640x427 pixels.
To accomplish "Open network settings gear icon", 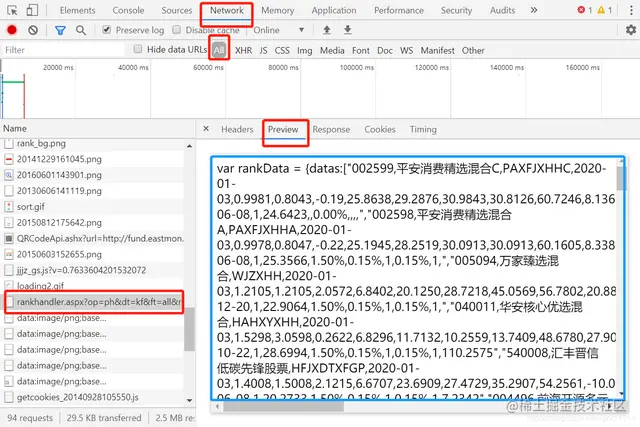I will [x=631, y=30].
